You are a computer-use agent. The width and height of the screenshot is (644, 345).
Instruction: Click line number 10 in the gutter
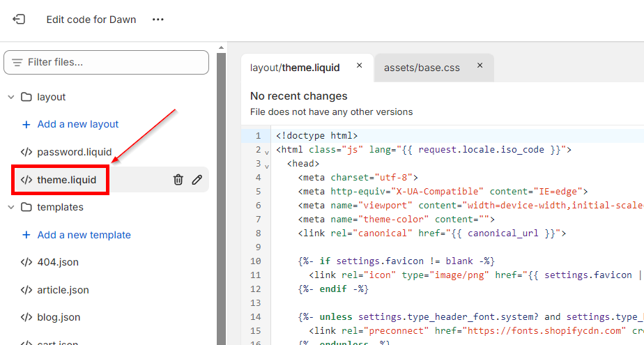pyautogui.click(x=256, y=261)
